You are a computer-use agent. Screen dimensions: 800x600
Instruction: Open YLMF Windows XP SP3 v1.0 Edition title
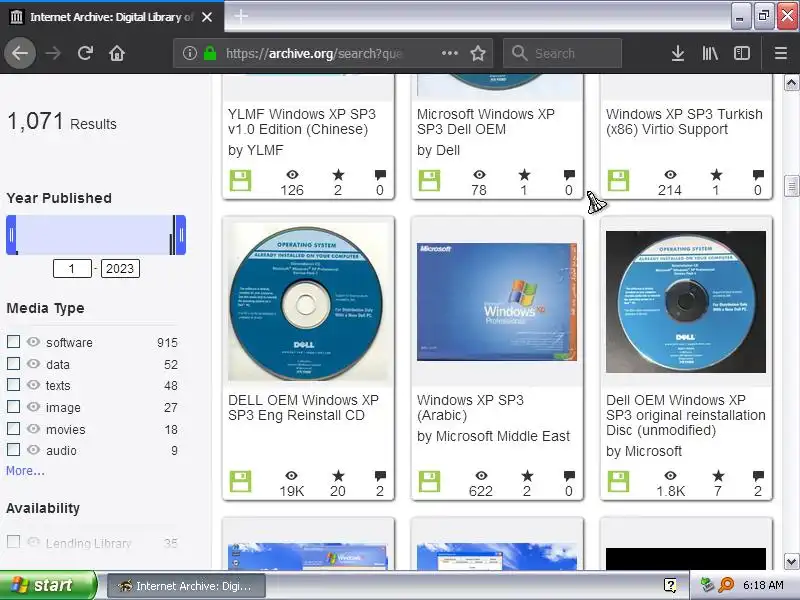click(302, 121)
